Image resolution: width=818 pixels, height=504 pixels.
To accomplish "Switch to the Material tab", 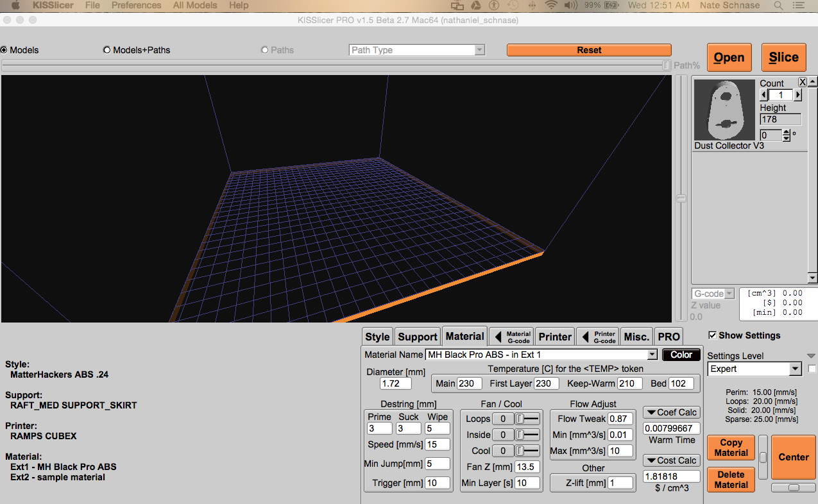I will coord(464,336).
